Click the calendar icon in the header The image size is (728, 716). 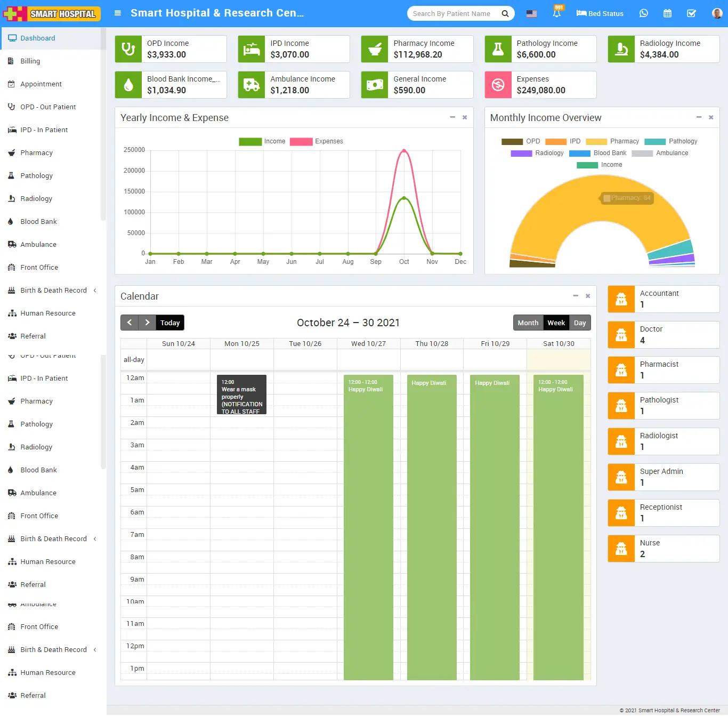click(x=667, y=13)
